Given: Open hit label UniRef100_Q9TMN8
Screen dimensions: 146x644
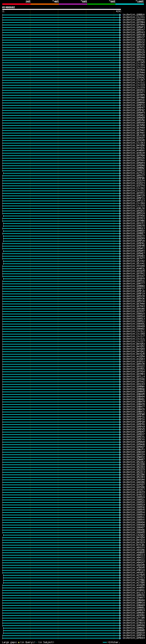Looking at the screenshot, I should click(x=134, y=98).
